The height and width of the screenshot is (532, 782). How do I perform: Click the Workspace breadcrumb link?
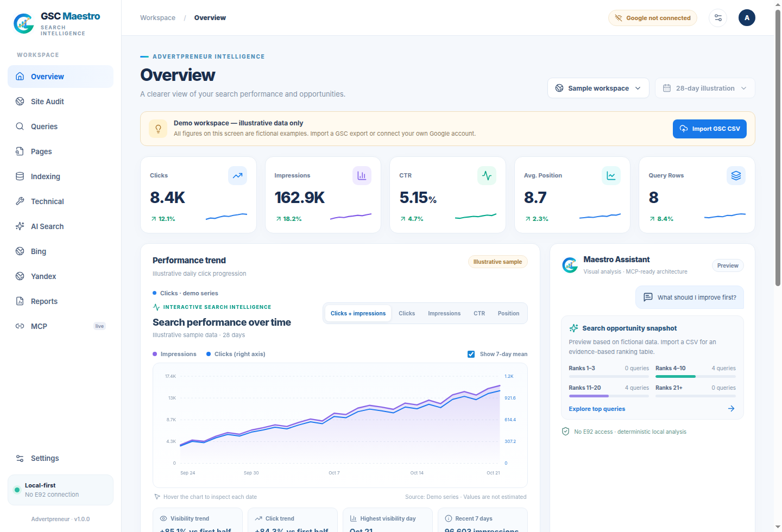[157, 18]
